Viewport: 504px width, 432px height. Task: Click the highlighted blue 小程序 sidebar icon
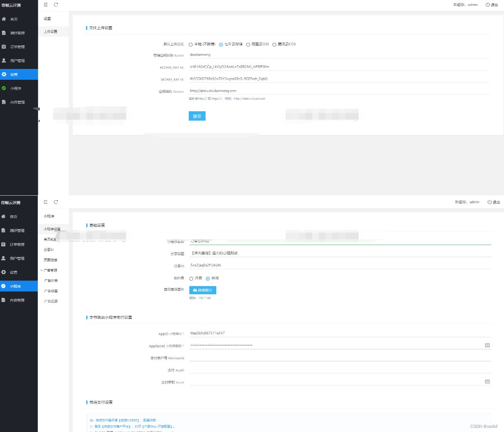pyautogui.click(x=4, y=286)
